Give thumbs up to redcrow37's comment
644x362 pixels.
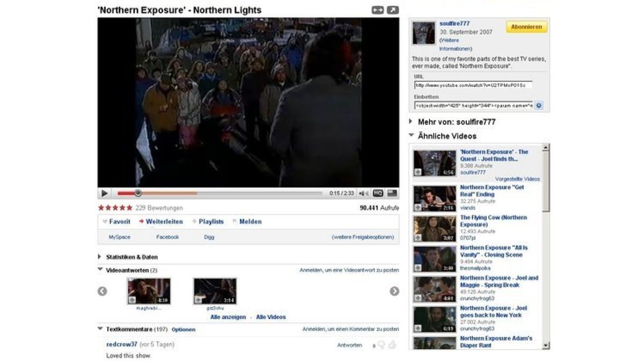392,345
